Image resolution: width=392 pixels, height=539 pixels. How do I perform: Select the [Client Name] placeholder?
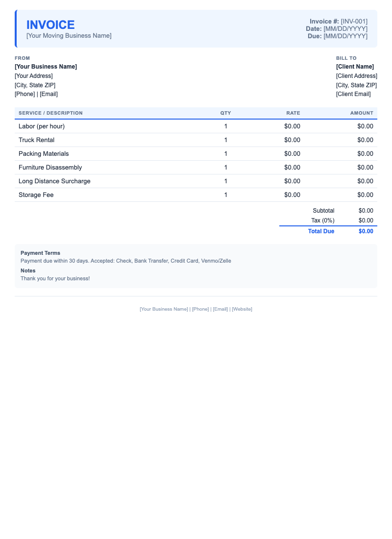point(355,67)
